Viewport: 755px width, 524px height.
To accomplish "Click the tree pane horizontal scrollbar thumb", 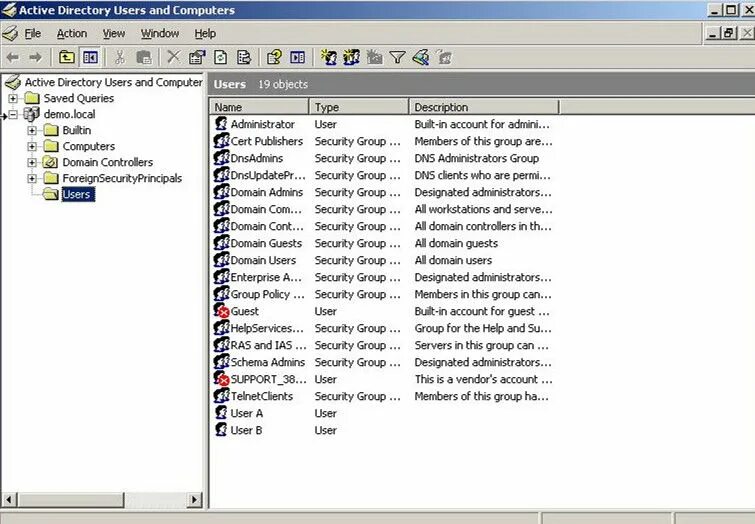I will point(71,499).
